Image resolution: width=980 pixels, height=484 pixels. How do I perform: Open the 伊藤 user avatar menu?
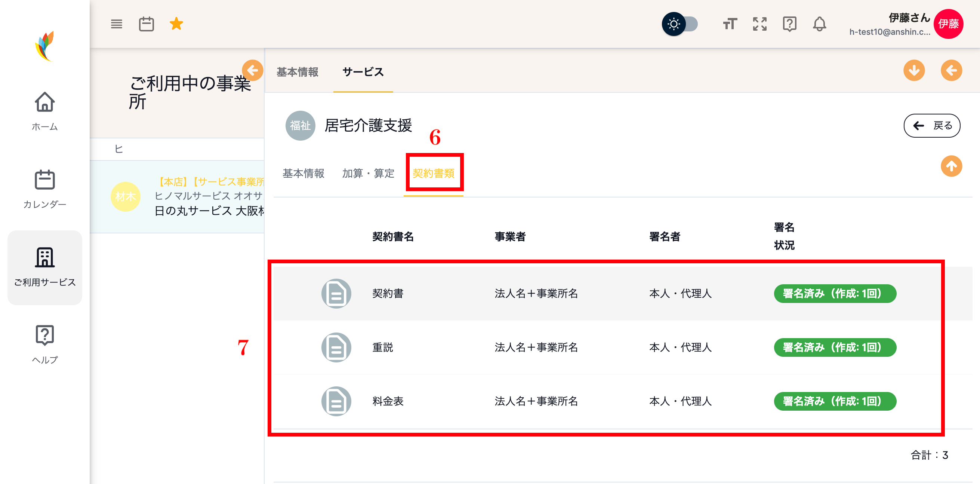click(948, 24)
